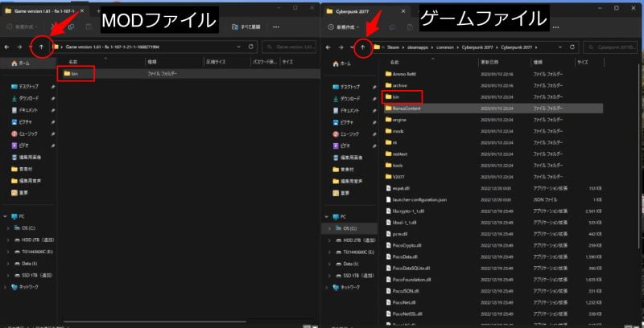The width and height of the screenshot is (644, 328).
Task: Select the bin folder in the MOD window
Action: click(72, 74)
